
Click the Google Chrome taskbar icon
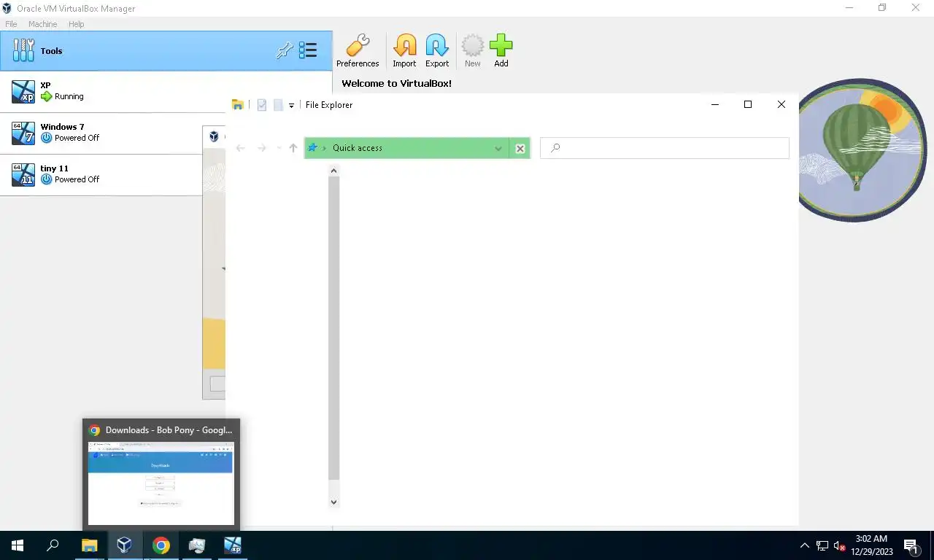[x=161, y=545]
